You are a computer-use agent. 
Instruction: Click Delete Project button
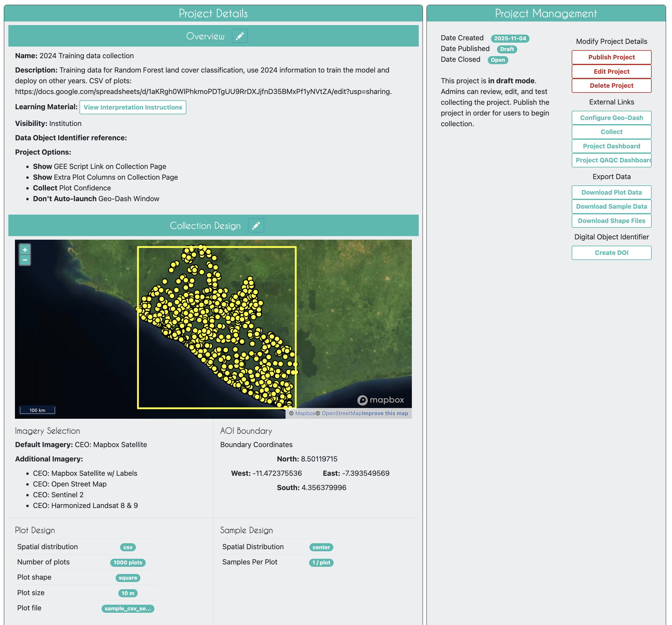tap(611, 86)
